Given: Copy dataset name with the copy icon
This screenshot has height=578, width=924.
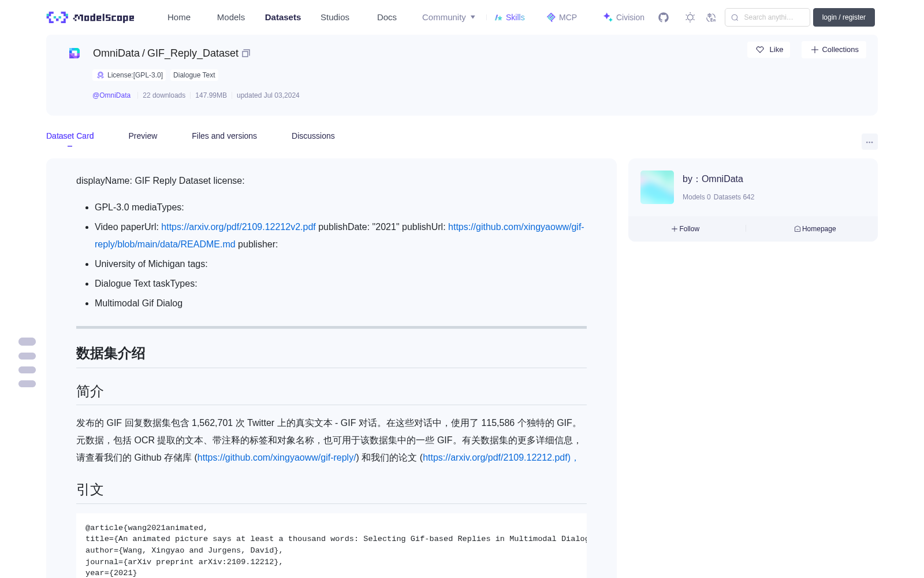Looking at the screenshot, I should point(246,53).
